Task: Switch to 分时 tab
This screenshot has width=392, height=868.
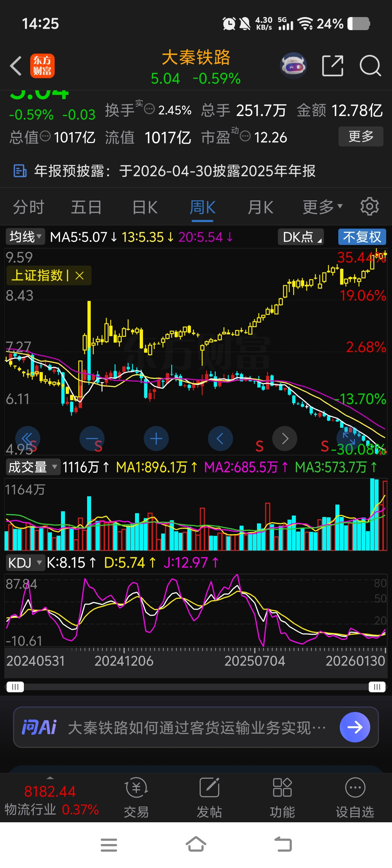Action: pyautogui.click(x=29, y=207)
